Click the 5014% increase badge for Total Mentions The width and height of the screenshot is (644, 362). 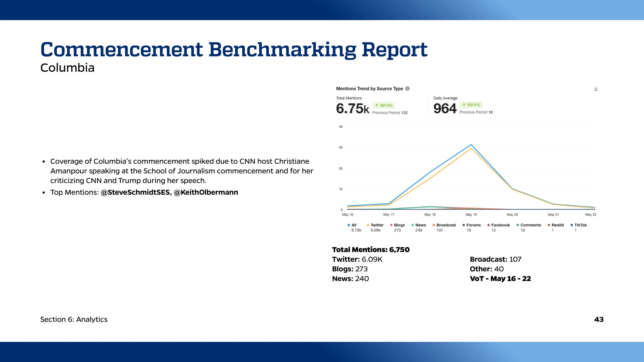[384, 105]
